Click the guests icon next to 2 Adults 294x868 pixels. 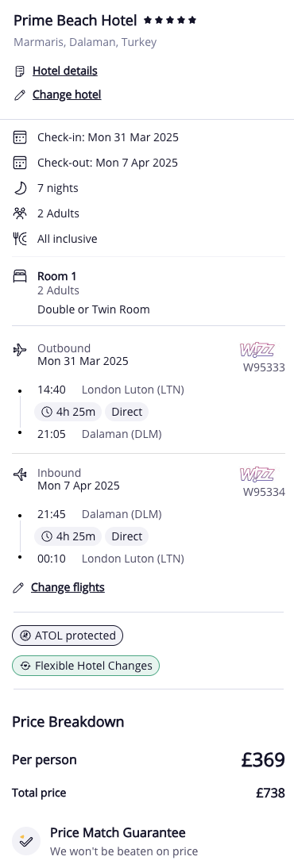pyautogui.click(x=20, y=213)
